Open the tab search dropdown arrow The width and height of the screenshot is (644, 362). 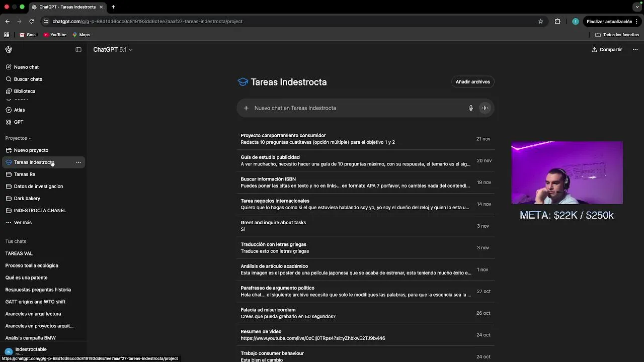point(637,7)
